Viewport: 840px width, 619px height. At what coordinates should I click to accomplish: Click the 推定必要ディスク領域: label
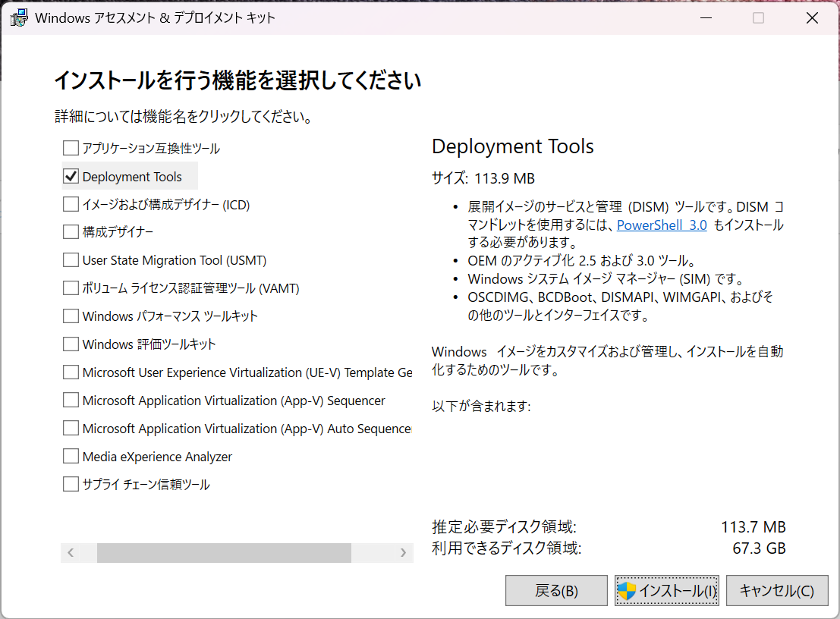[x=504, y=527]
